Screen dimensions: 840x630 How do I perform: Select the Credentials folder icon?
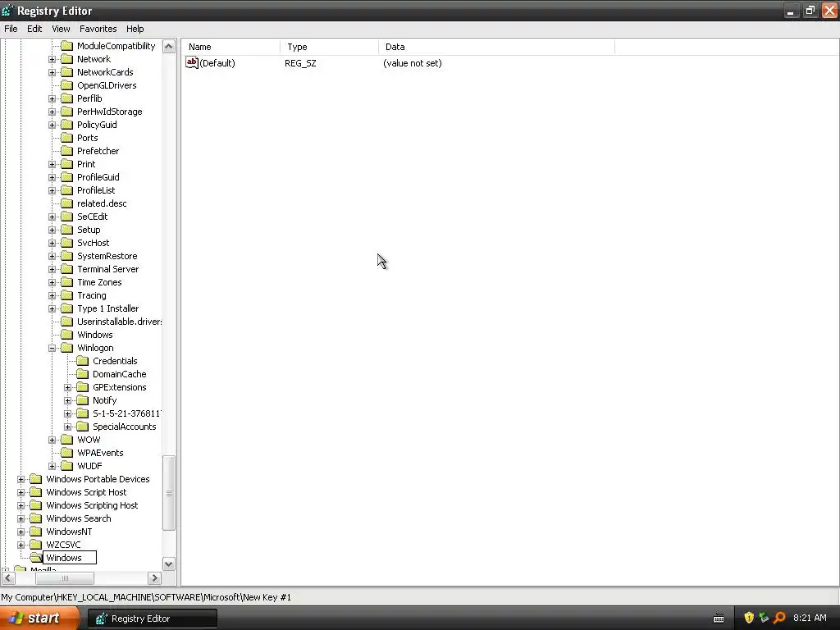pyautogui.click(x=83, y=361)
